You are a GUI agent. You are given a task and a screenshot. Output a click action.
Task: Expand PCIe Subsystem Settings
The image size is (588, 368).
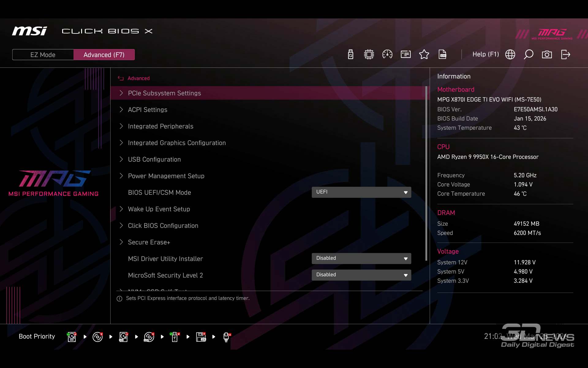click(x=164, y=93)
